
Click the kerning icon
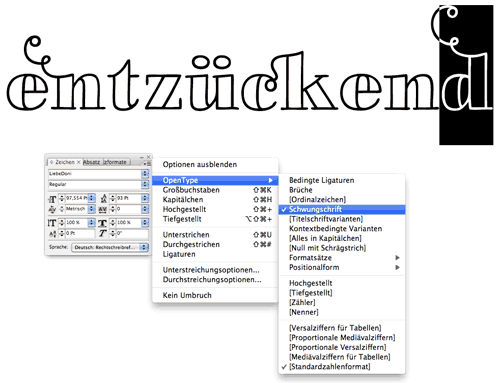click(x=52, y=209)
